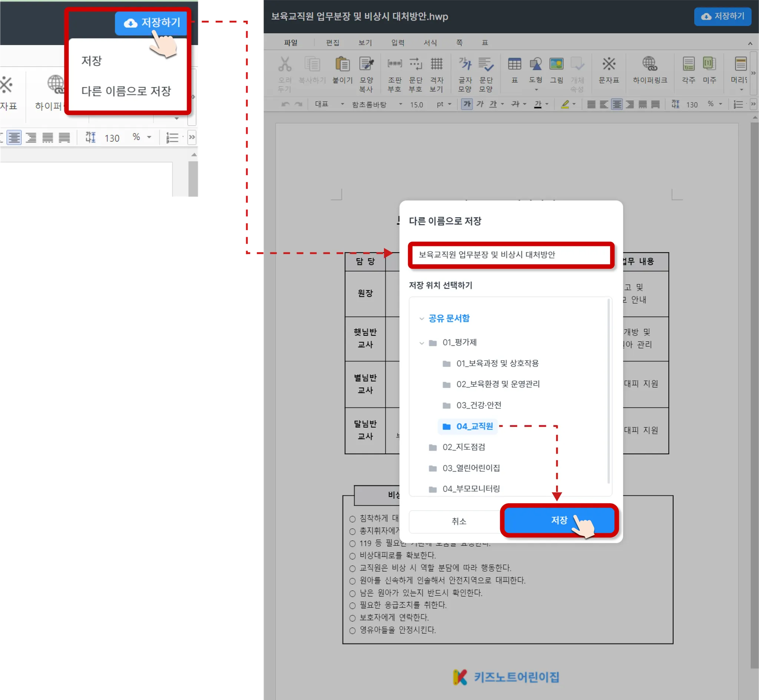Click the Character Shape (글자 모양) icon

click(465, 64)
